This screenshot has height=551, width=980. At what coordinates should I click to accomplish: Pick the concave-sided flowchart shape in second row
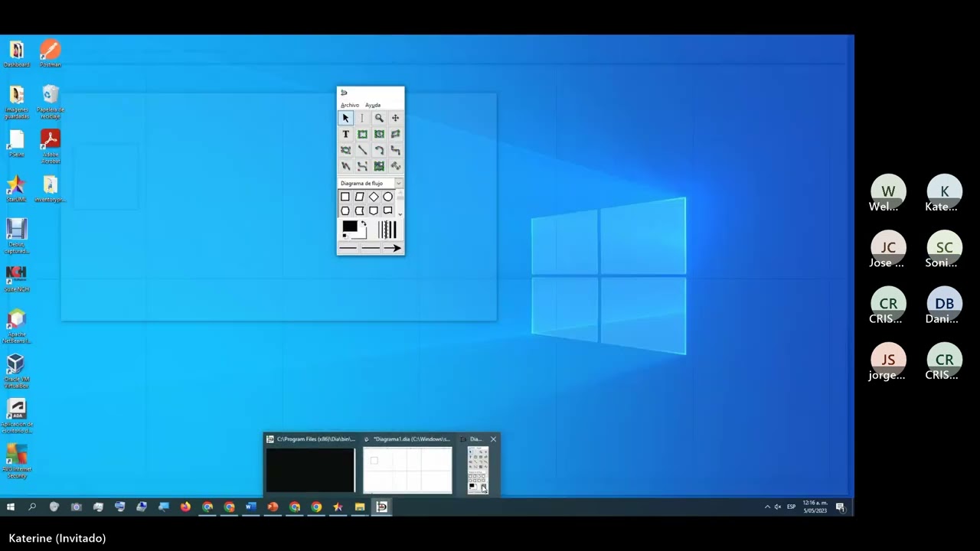(x=359, y=210)
